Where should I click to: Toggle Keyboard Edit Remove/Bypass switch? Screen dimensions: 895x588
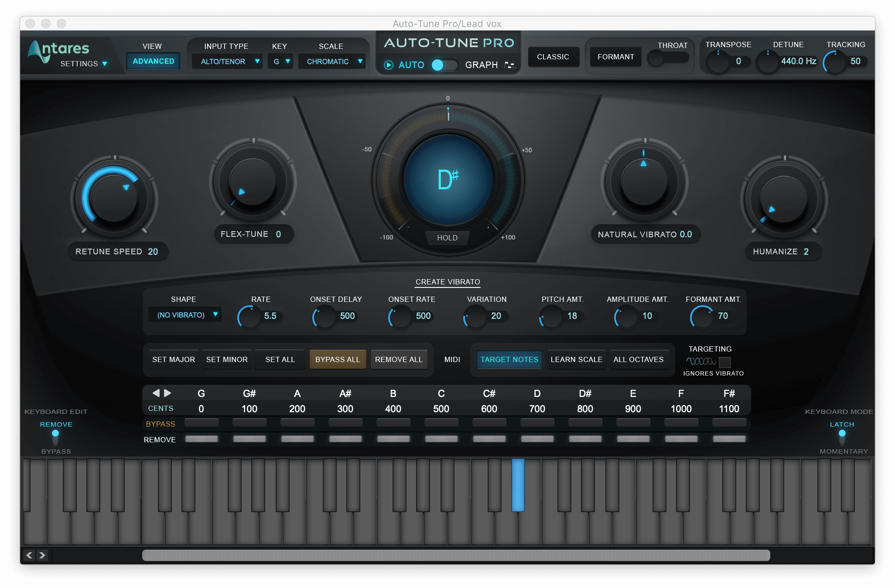click(x=55, y=438)
